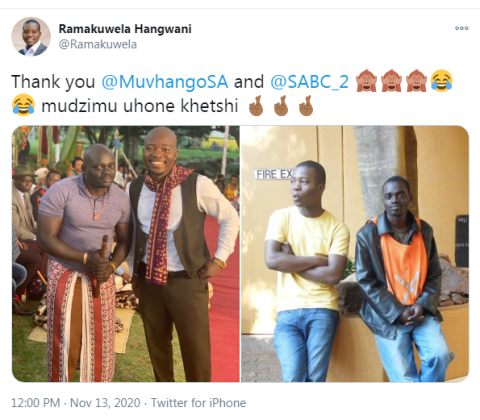The height and width of the screenshot is (420, 480).
Task: Select the first see-no-evil monkey emoji
Action: (x=366, y=81)
